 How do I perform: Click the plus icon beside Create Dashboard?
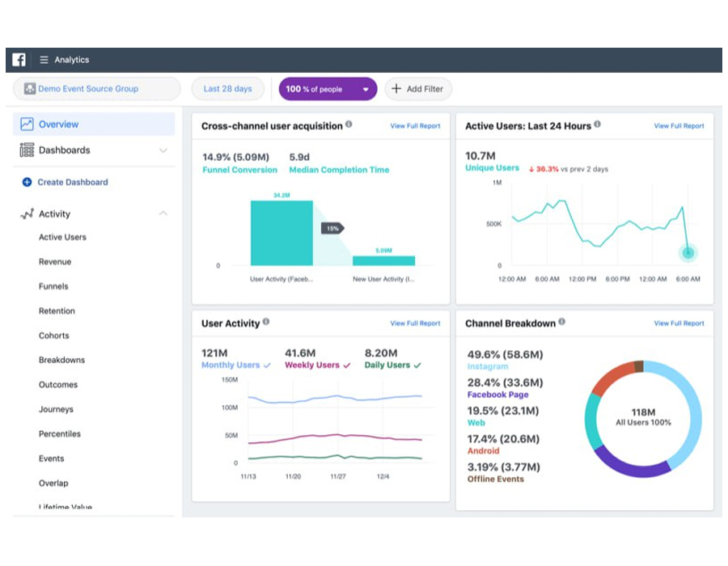[x=27, y=183]
